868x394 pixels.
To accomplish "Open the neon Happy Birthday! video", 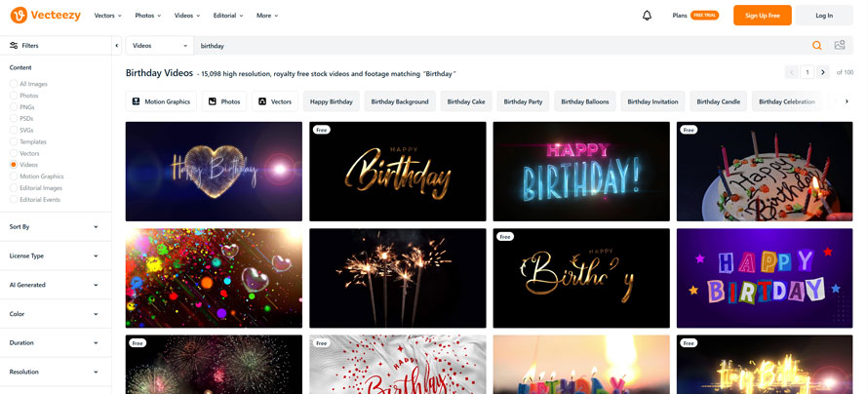I will [x=581, y=172].
